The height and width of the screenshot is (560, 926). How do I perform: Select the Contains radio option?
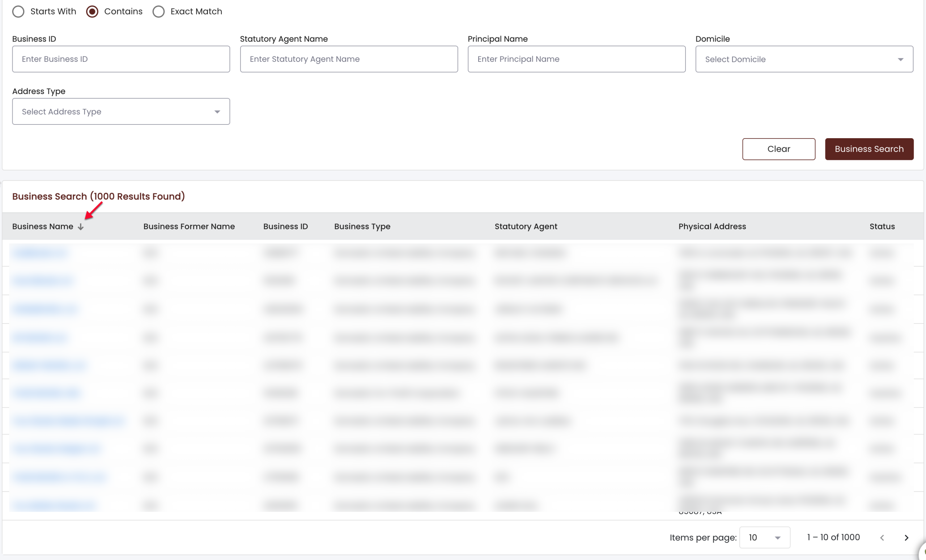pos(92,12)
